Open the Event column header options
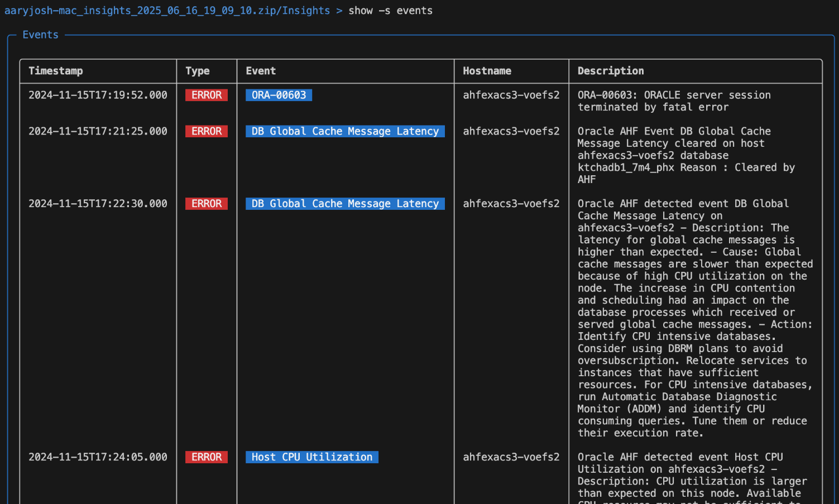The width and height of the screenshot is (839, 504). (x=260, y=71)
